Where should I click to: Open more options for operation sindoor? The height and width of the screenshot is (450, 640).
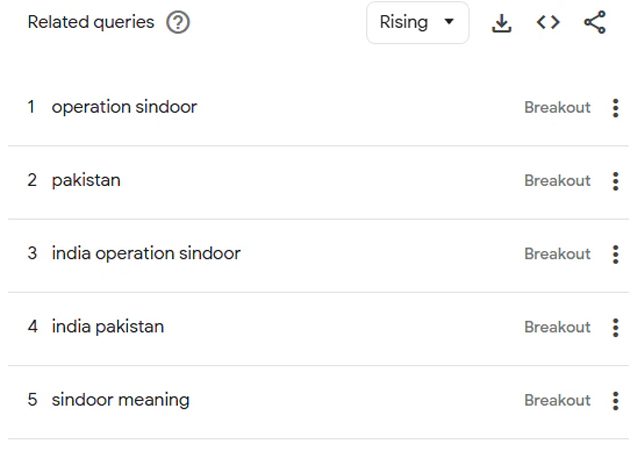coord(616,108)
